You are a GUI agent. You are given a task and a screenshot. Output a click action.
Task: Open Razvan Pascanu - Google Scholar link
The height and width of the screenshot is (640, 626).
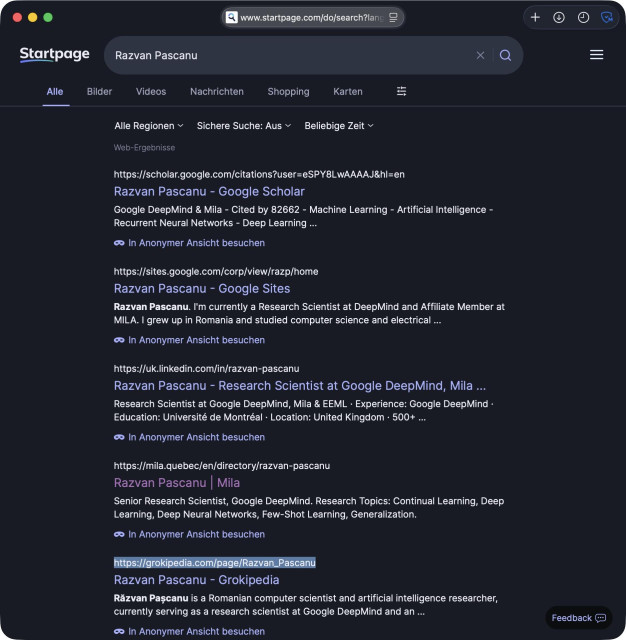click(x=209, y=191)
